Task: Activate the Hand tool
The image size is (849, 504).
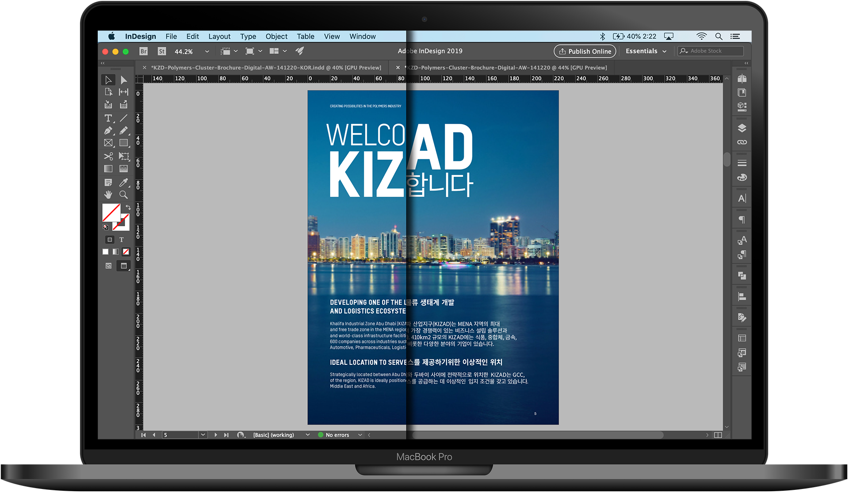Action: tap(108, 195)
